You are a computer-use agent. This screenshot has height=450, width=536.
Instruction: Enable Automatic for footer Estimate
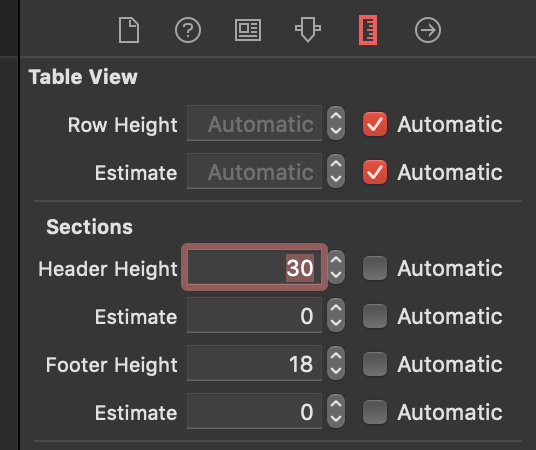375,412
